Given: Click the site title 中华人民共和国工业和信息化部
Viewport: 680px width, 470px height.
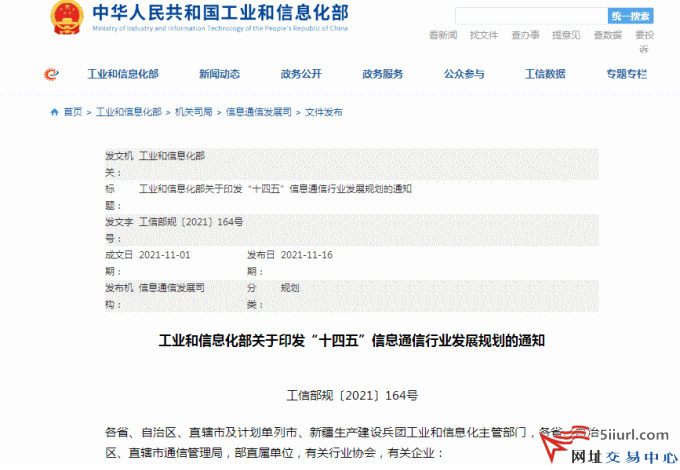Looking at the screenshot, I should (x=220, y=12).
